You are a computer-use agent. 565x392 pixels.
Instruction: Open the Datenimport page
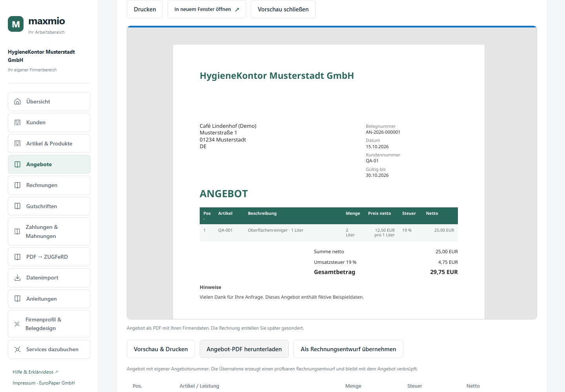pos(49,278)
